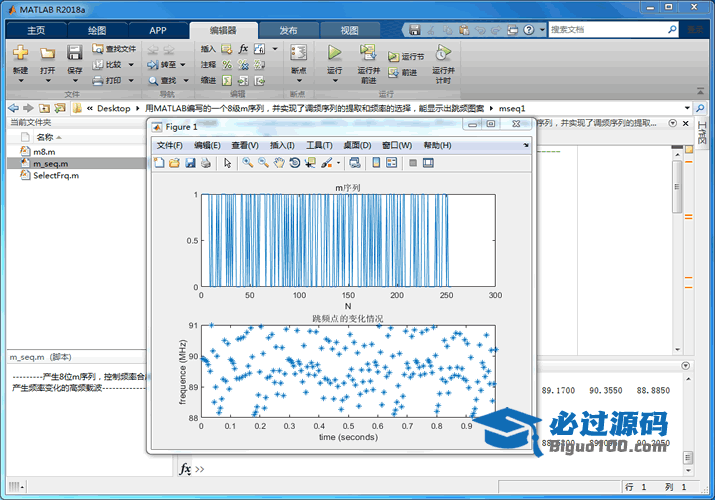Switch to the 主页 Home tab
The width and height of the screenshot is (715, 500).
[x=36, y=30]
